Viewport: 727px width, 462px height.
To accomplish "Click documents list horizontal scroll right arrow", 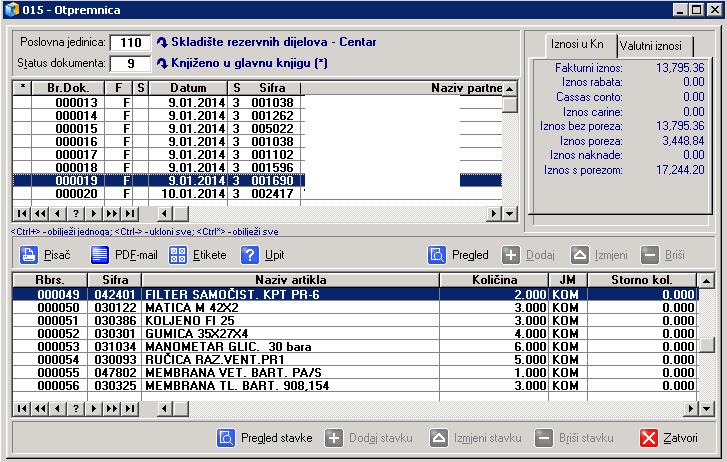I will pyautogui.click(x=494, y=213).
